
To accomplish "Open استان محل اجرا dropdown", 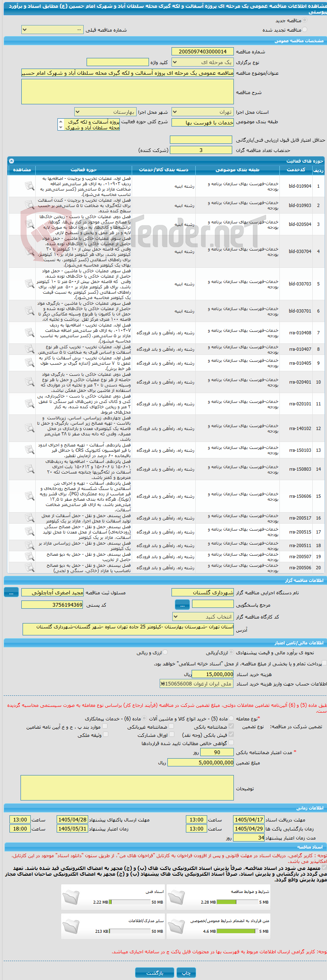I will (x=202, y=112).
